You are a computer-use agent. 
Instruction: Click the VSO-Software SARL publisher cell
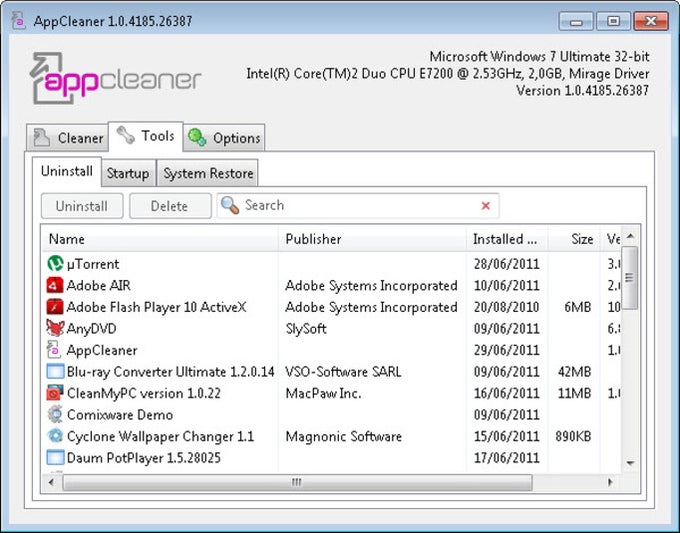point(343,372)
